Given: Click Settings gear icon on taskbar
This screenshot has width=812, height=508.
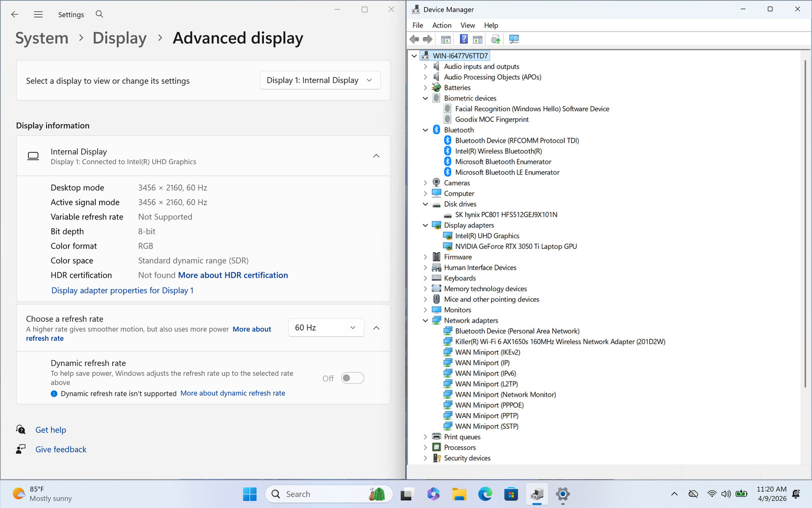Looking at the screenshot, I should tap(563, 494).
